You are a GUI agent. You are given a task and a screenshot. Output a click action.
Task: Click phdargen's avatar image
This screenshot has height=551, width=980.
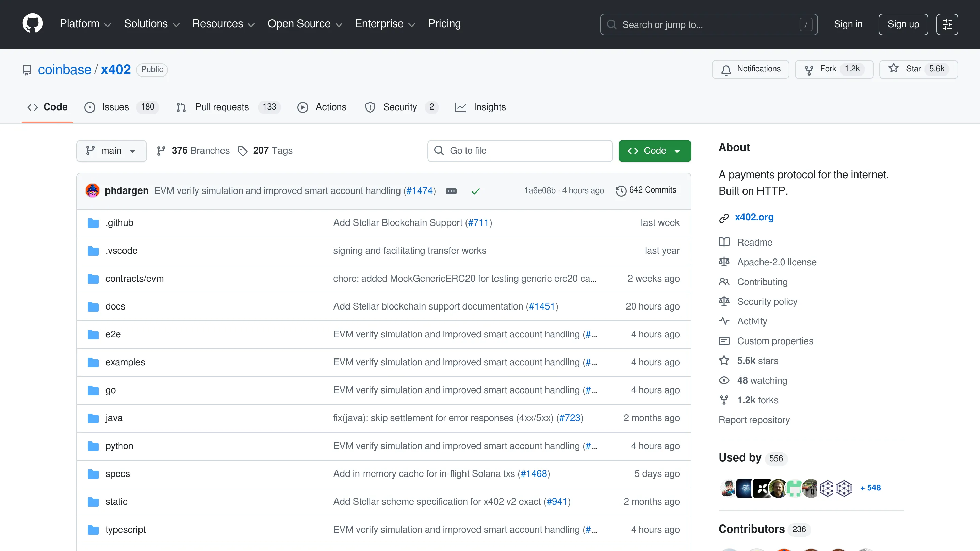(x=93, y=190)
